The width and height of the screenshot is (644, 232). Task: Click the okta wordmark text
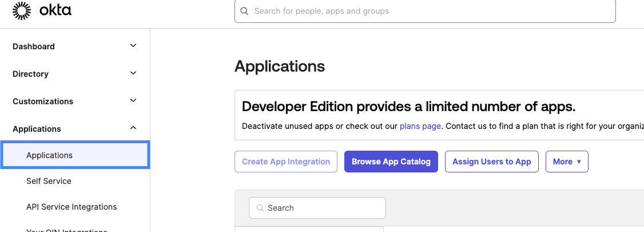(x=55, y=10)
